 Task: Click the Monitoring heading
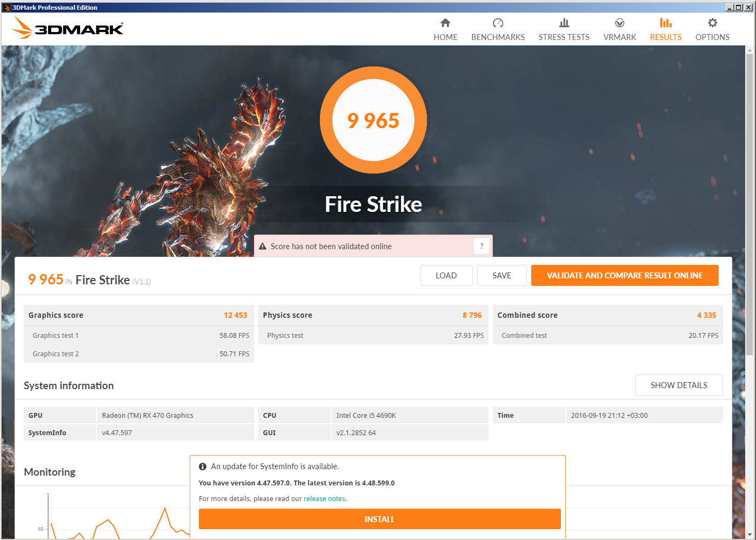click(x=50, y=472)
